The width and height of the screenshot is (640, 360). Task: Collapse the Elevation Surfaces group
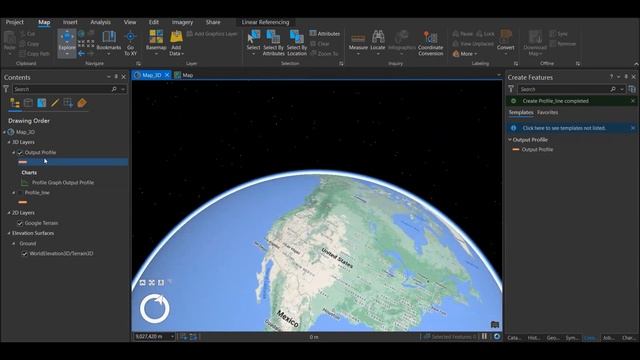(x=9, y=233)
